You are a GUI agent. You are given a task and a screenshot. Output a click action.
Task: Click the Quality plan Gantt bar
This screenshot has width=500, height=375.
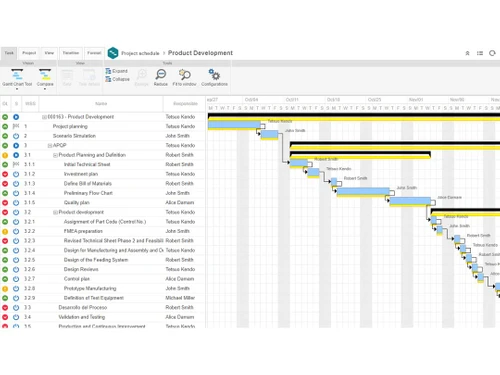410,201
